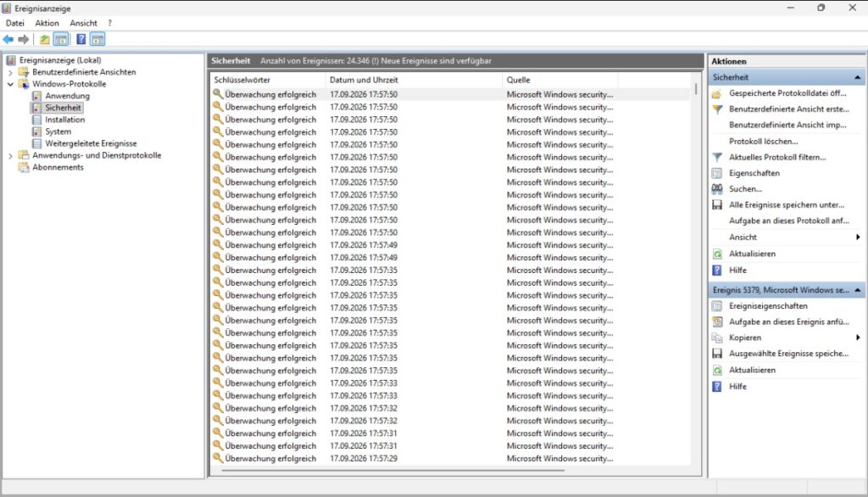Select the event row dated 17:57:33 first
The width and height of the screenshot is (868, 497).
click(x=451, y=383)
